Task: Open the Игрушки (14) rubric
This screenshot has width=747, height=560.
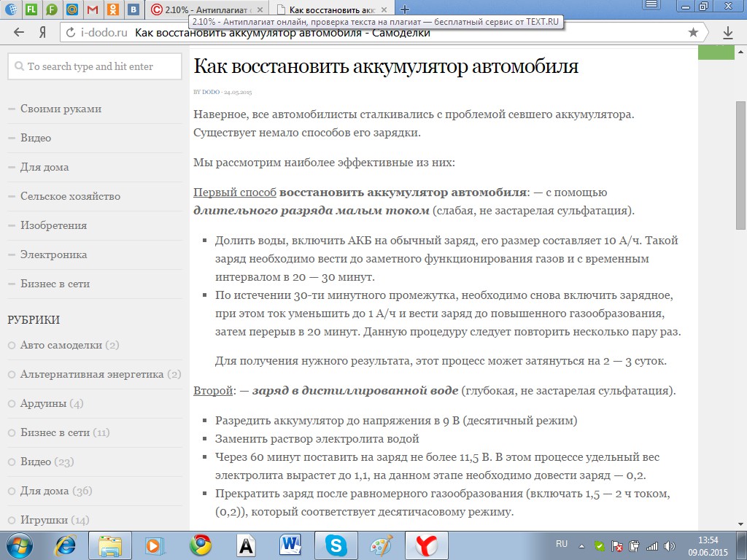Action: (x=55, y=520)
